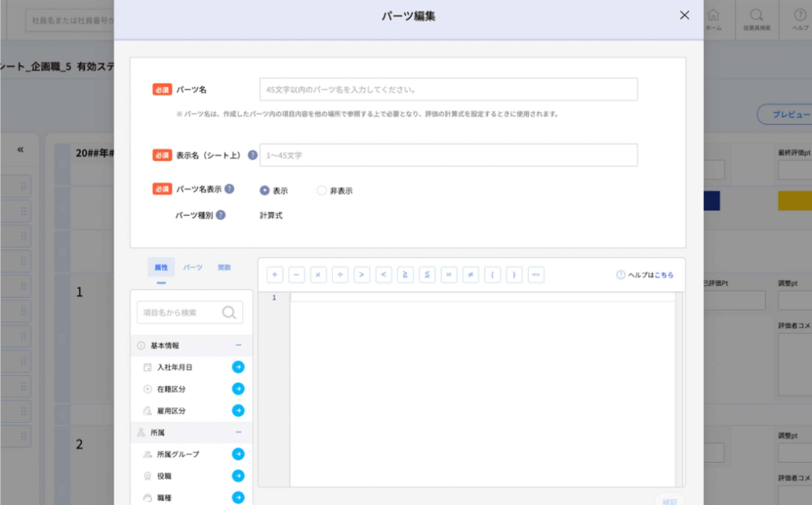Viewport: 812px width, 505px height.
Task: Collapse the 所属 section
Action: 238,433
